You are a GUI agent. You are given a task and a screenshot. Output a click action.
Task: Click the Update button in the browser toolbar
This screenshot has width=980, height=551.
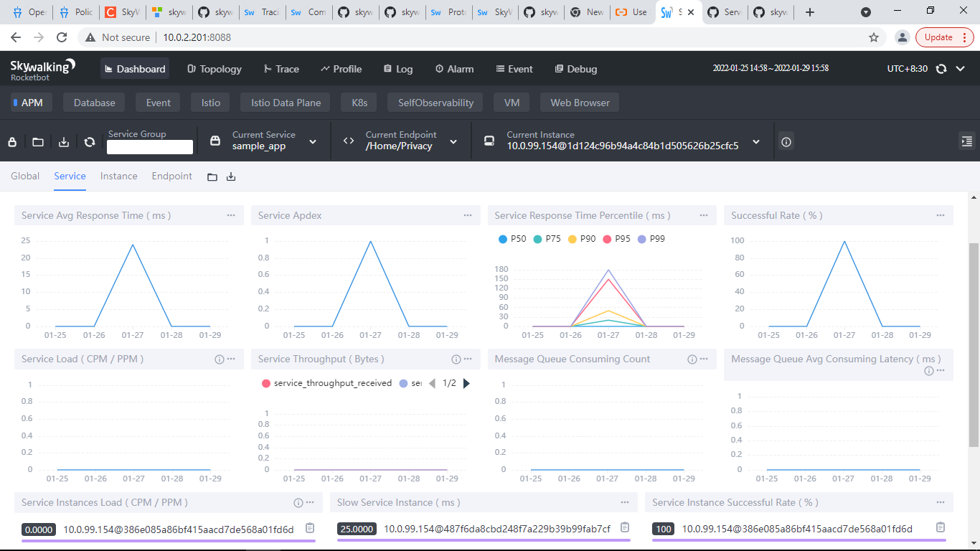(x=938, y=37)
